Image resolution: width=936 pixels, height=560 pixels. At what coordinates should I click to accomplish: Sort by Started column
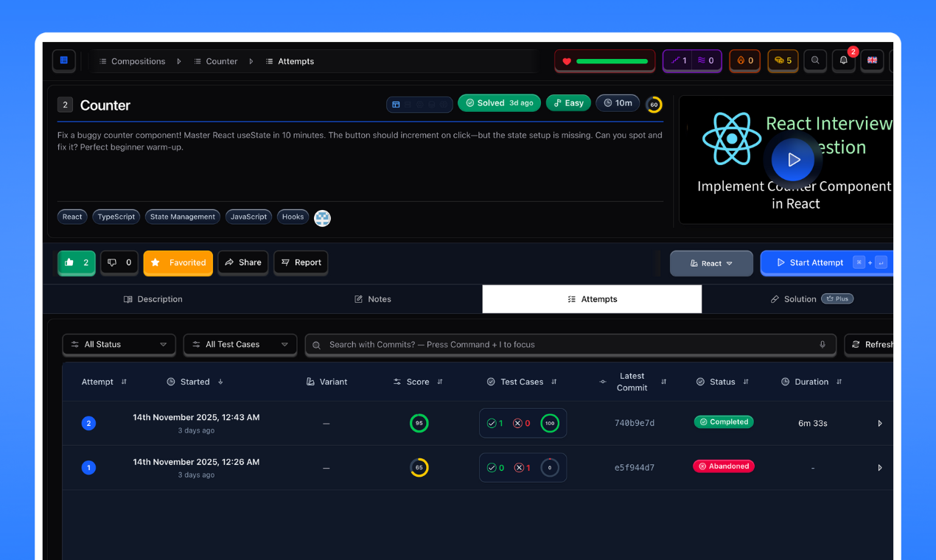pyautogui.click(x=195, y=382)
